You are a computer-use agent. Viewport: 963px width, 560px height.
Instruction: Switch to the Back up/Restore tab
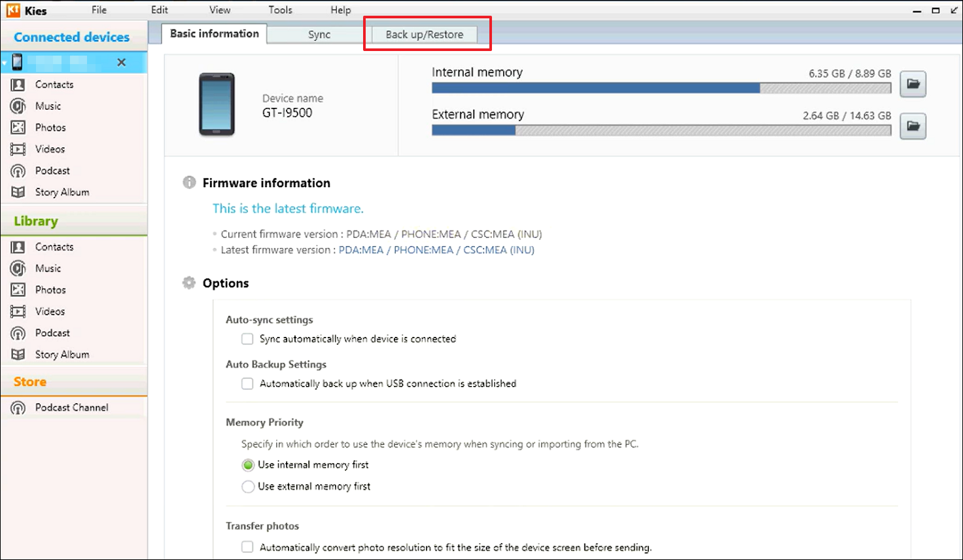(x=424, y=35)
